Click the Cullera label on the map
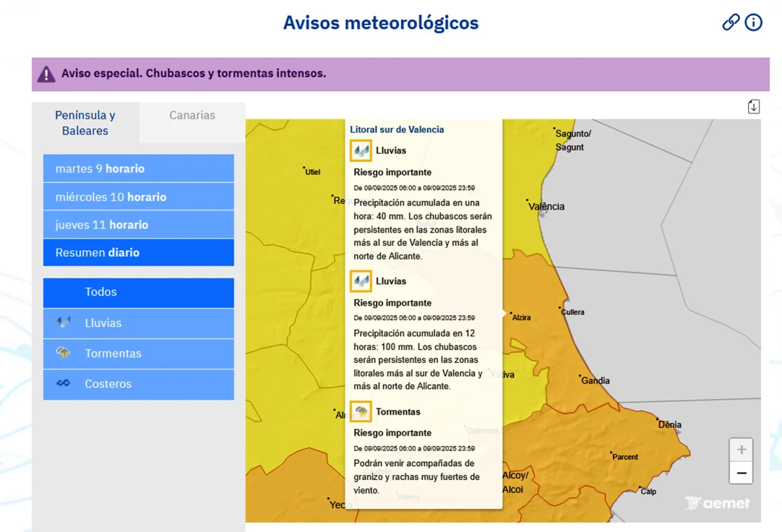 click(x=572, y=312)
